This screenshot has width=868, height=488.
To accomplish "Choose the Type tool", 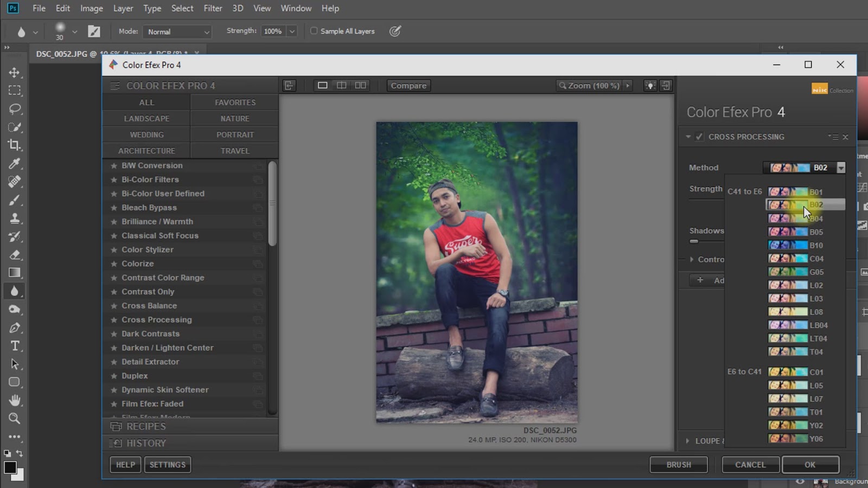I will point(15,346).
